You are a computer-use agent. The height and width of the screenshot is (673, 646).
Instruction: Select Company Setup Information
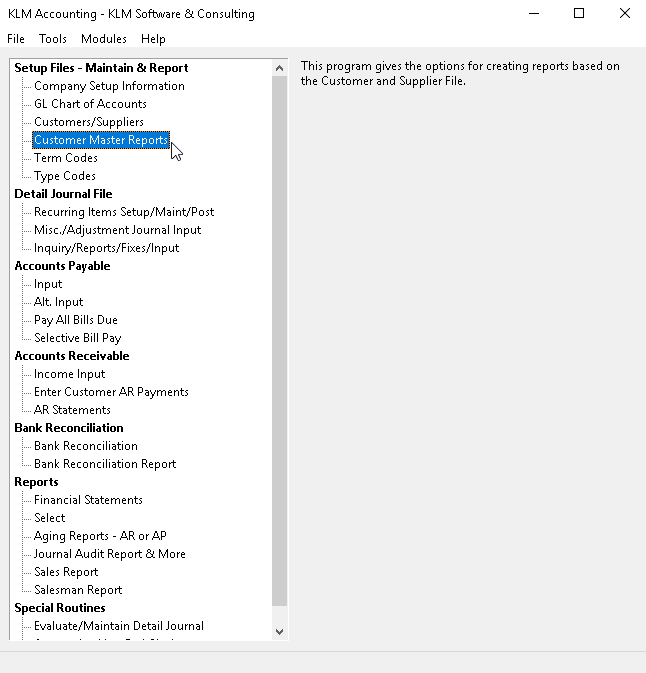click(x=109, y=86)
